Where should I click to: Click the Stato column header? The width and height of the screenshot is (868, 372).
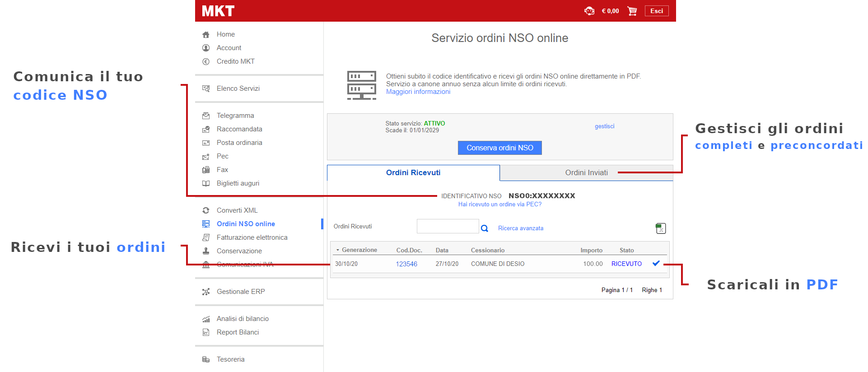click(x=627, y=250)
